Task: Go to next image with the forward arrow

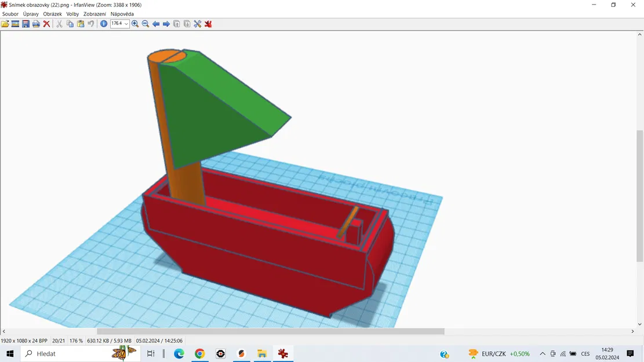Action: pos(166,24)
